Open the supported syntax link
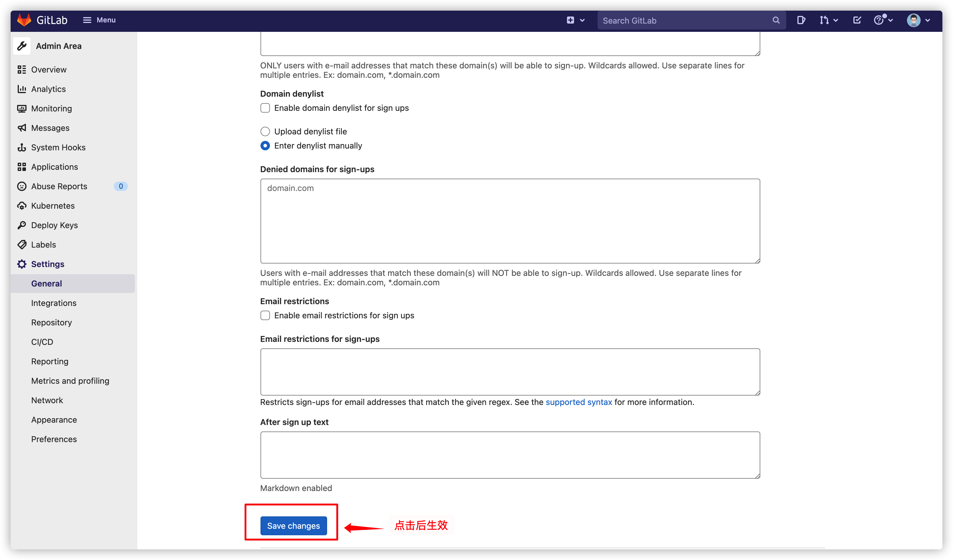 tap(579, 402)
